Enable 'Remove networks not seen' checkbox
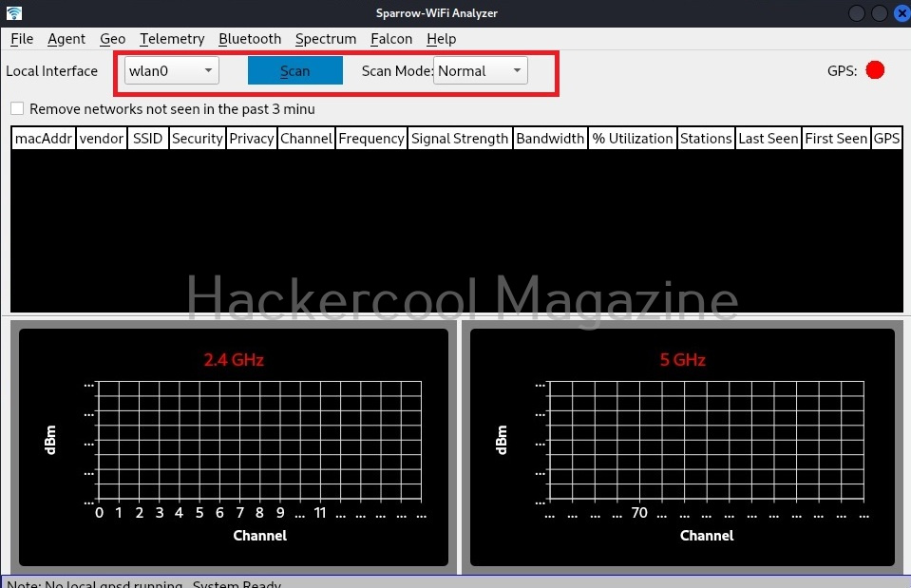Image resolution: width=911 pixels, height=588 pixels. click(x=17, y=108)
